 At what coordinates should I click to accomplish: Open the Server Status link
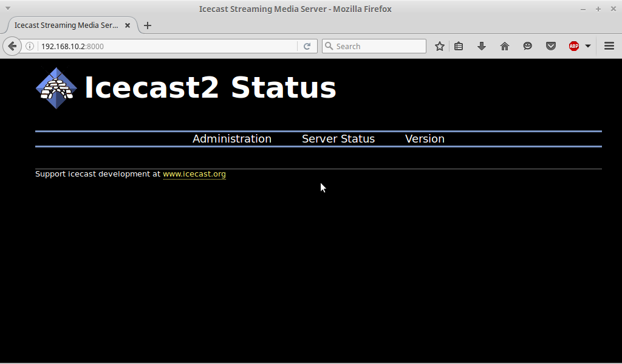tap(338, 139)
